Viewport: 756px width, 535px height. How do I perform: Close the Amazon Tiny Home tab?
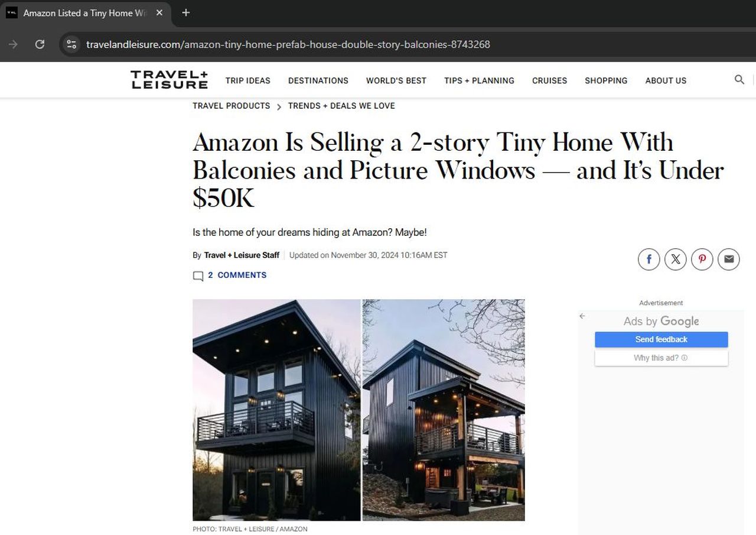coord(159,12)
